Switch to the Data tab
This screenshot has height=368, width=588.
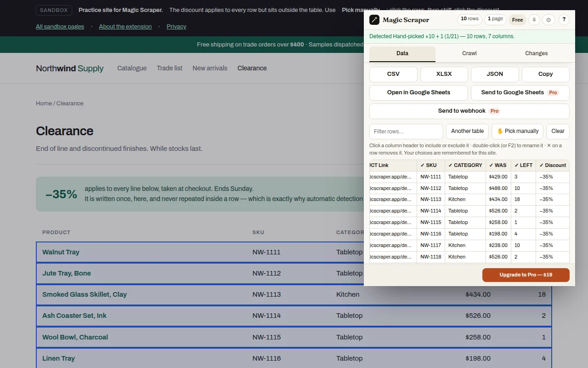point(402,53)
